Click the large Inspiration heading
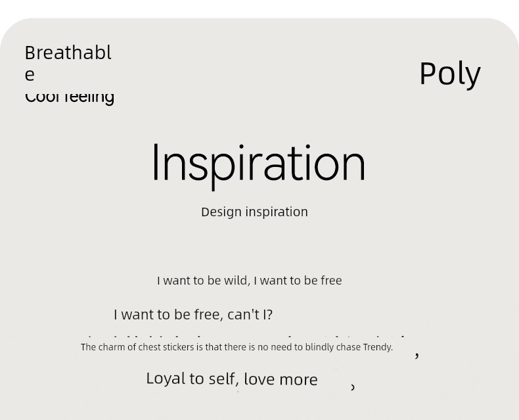This screenshot has height=420, width=519. [x=258, y=164]
